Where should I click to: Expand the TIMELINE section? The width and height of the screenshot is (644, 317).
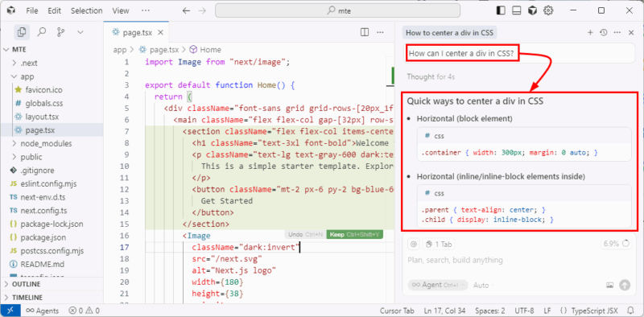pos(52,298)
